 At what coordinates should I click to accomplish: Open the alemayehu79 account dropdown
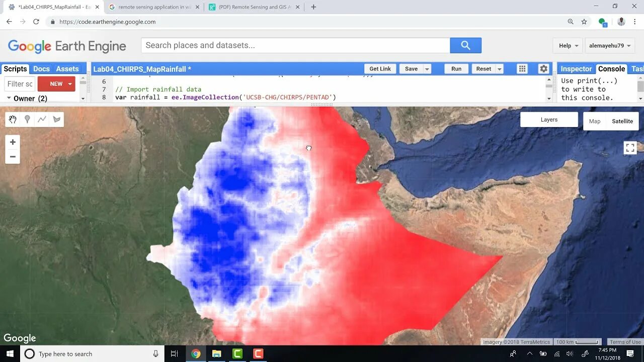[x=610, y=46]
